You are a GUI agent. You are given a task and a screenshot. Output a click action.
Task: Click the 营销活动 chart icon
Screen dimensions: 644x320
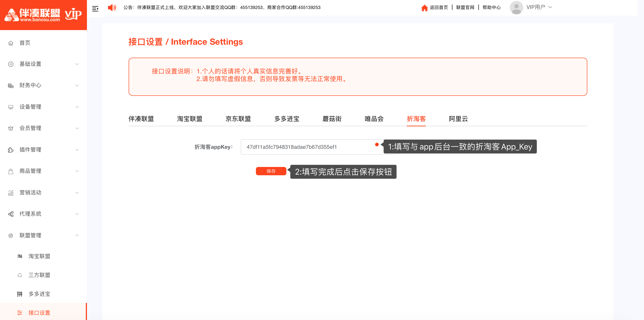[x=11, y=193]
